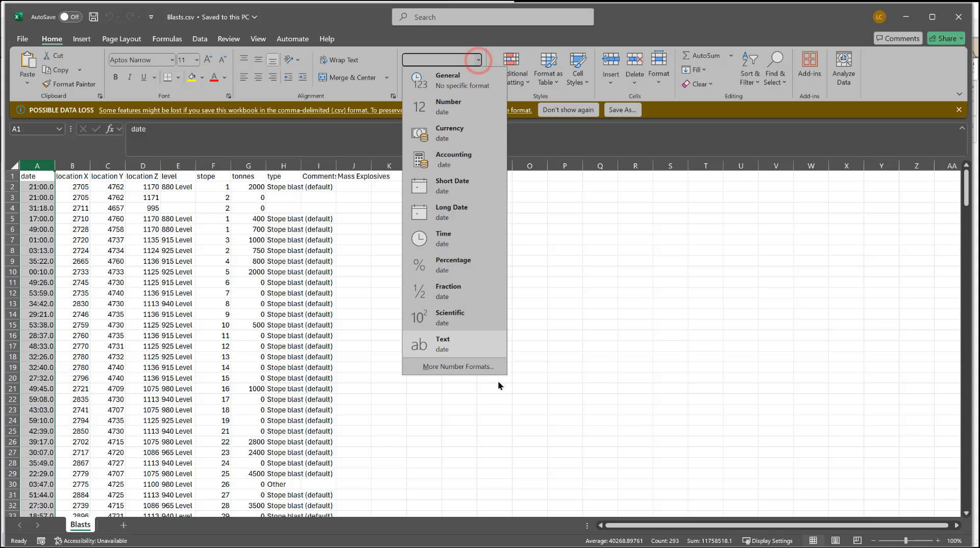Open the Insert ribbon tab
The image size is (980, 548).
[x=82, y=39]
